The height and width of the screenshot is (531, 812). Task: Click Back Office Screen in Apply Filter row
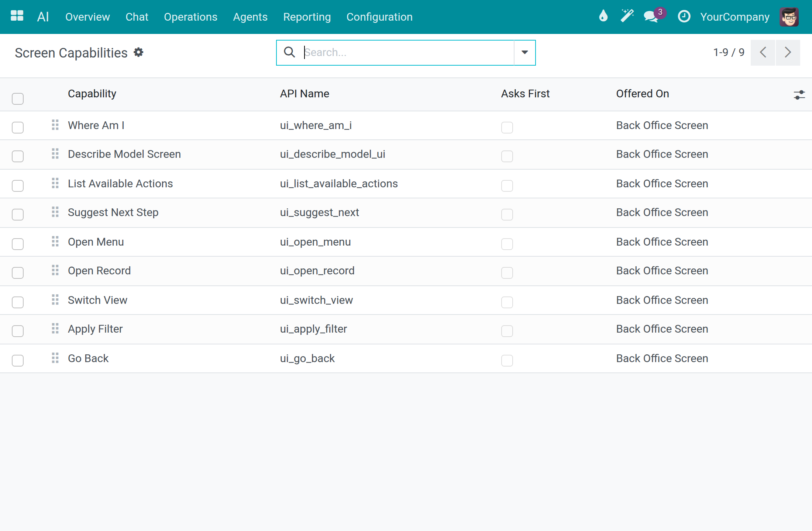pos(662,329)
